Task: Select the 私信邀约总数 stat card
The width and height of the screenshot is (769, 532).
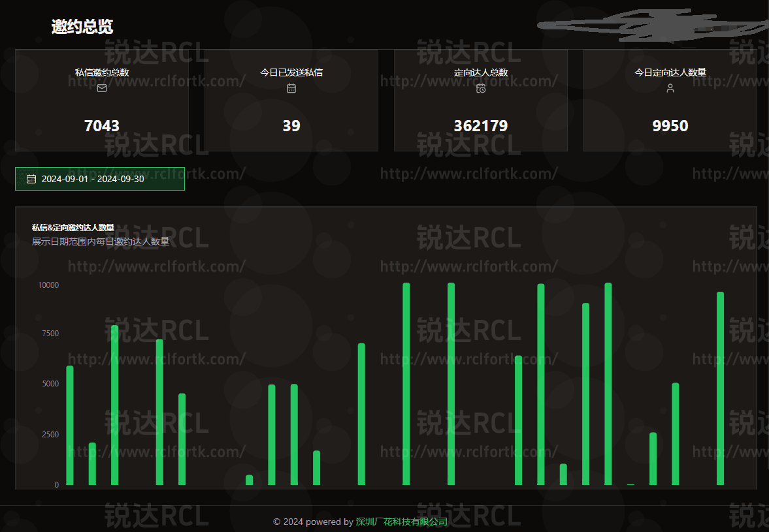Action: point(101,99)
